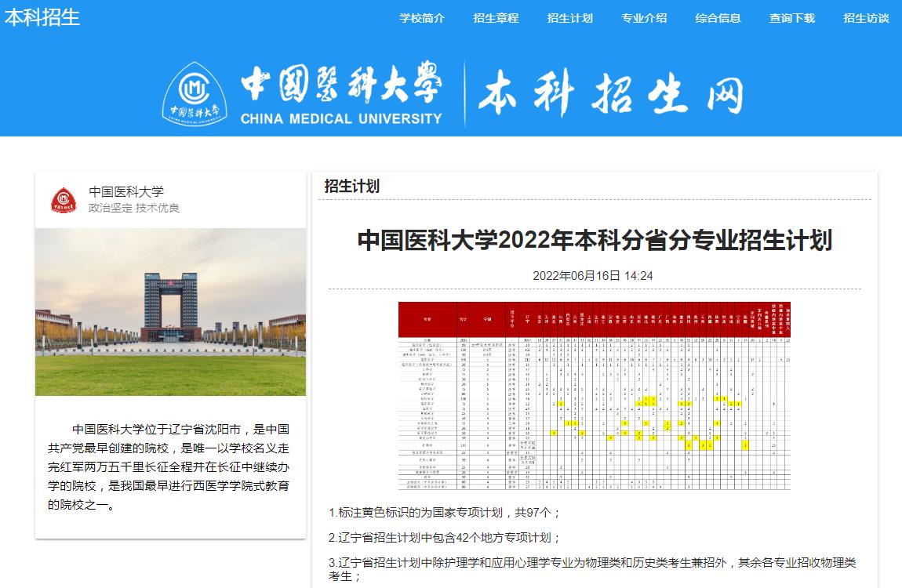This screenshot has height=588, width=902.
Task: Click note 1 about 国家专项计划共97个
Action: point(444,513)
